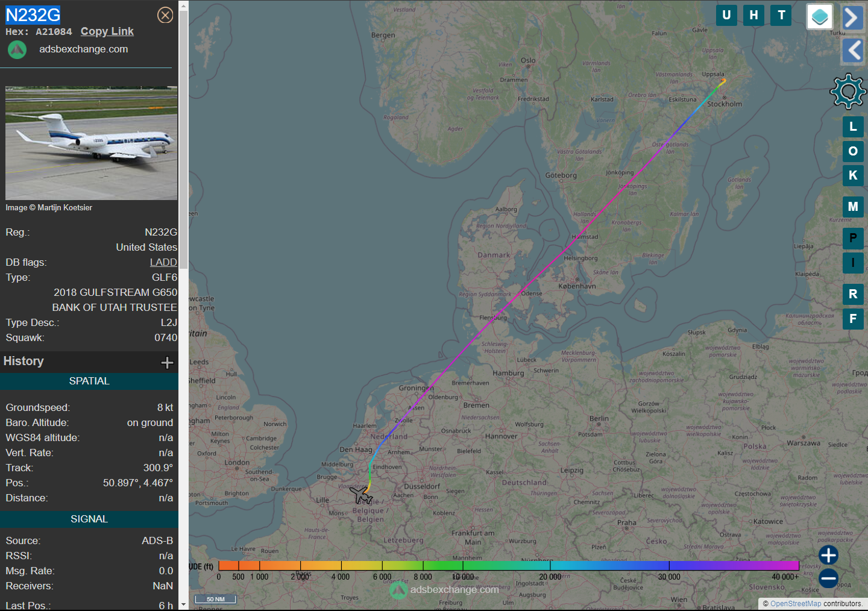Viewport: 868px width, 611px height.
Task: Click the 2018 GULFSTREAM G650 description
Action: [116, 292]
